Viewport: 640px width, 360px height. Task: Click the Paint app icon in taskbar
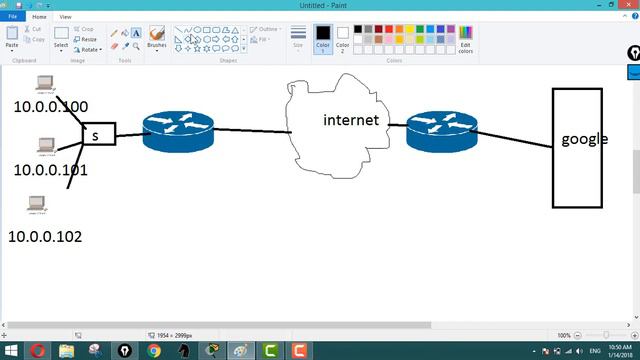[x=240, y=351]
